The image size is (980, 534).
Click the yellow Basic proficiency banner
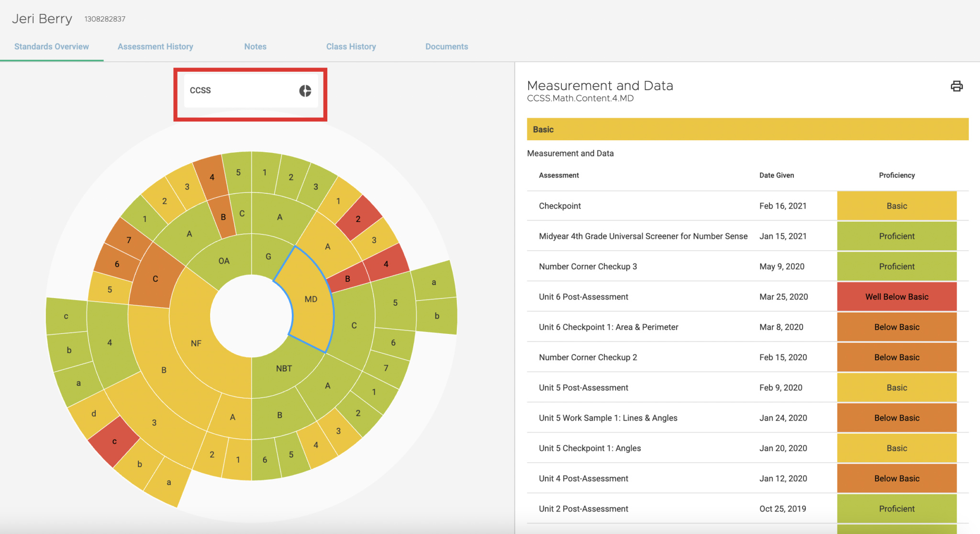[x=747, y=129]
